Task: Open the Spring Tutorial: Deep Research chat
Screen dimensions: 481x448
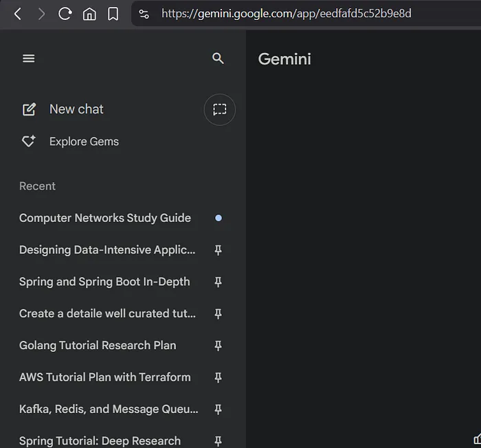Action: click(x=100, y=440)
